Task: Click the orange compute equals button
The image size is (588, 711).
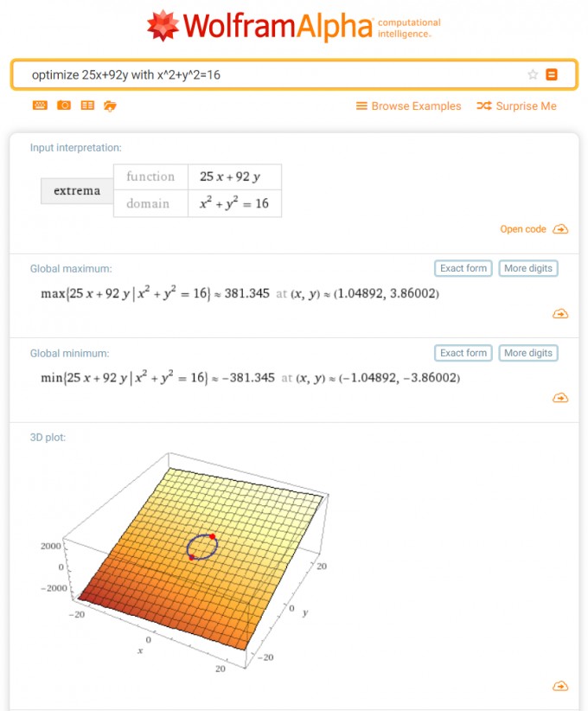Action: 552,74
